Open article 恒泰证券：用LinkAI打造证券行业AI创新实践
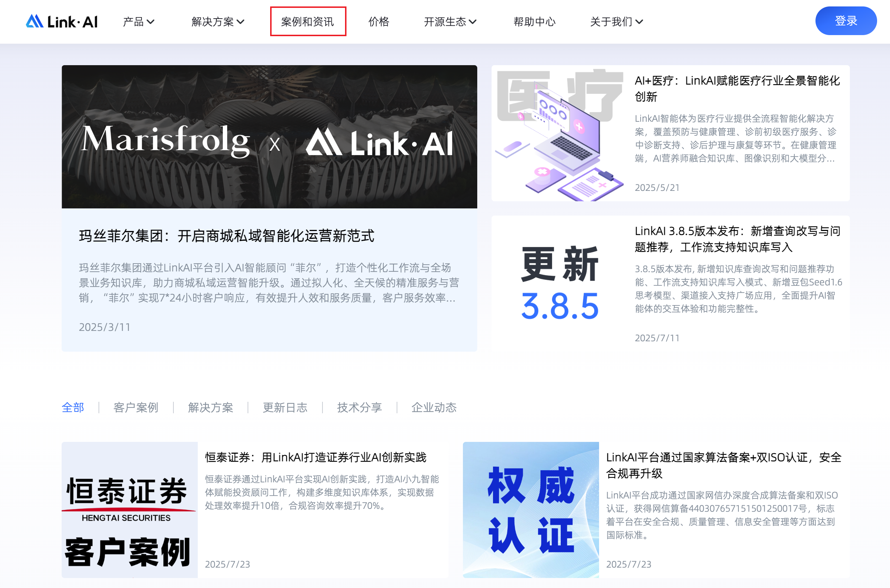 point(316,458)
